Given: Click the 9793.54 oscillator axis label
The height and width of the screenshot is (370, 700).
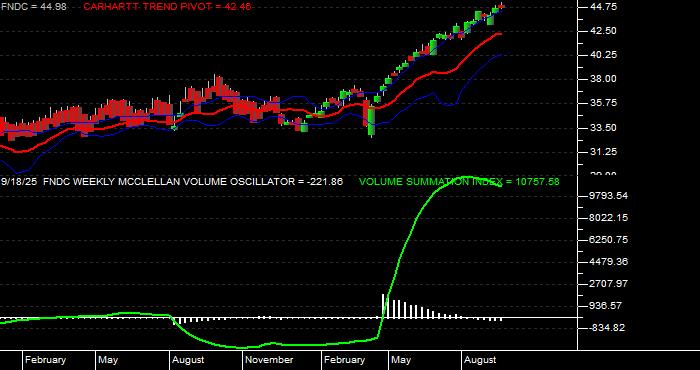Looking at the screenshot, I should (x=608, y=195).
